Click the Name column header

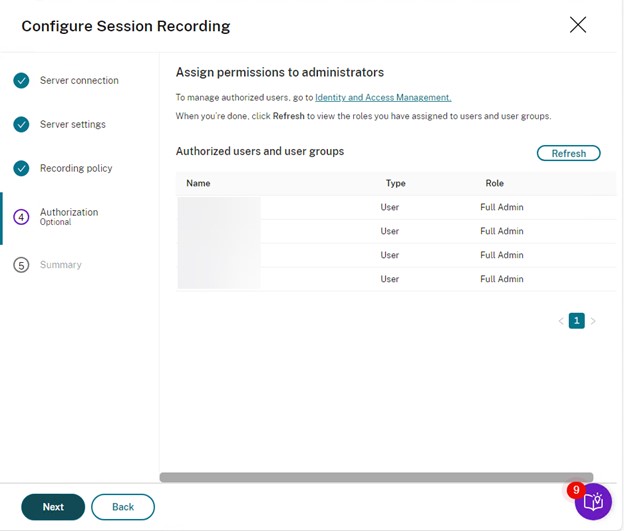[x=198, y=184]
